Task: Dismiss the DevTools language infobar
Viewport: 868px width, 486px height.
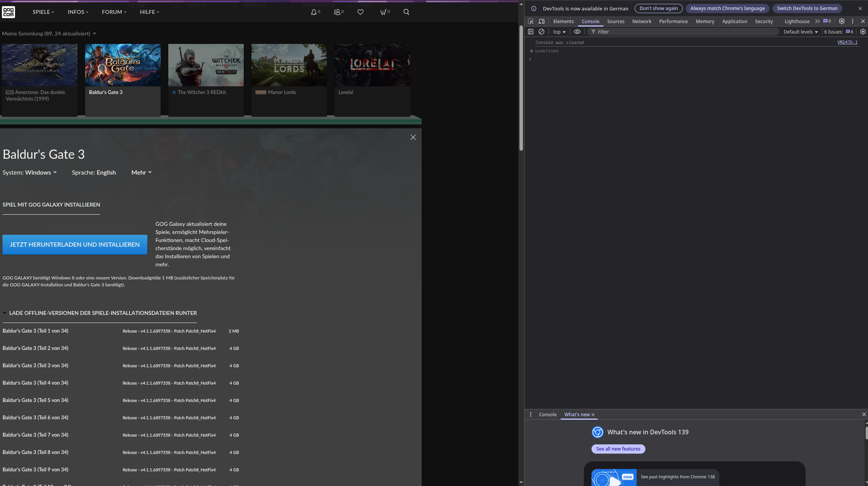Action: [x=860, y=8]
